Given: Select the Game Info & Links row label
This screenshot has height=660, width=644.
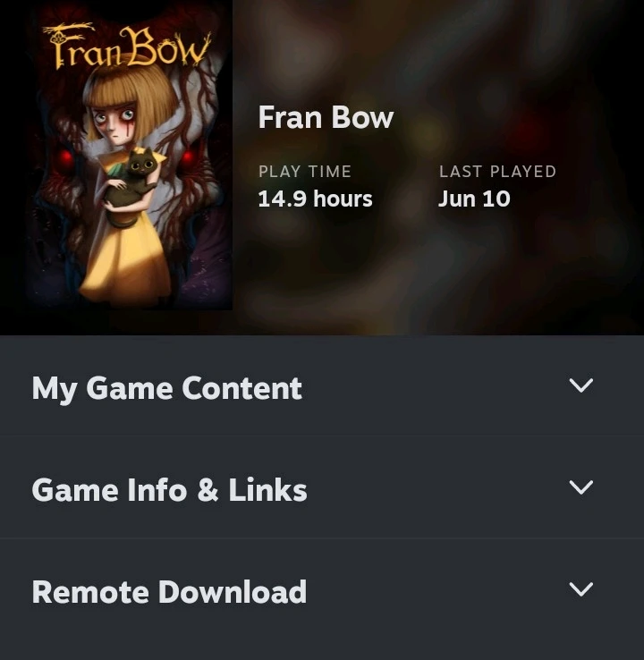Looking at the screenshot, I should coord(169,490).
